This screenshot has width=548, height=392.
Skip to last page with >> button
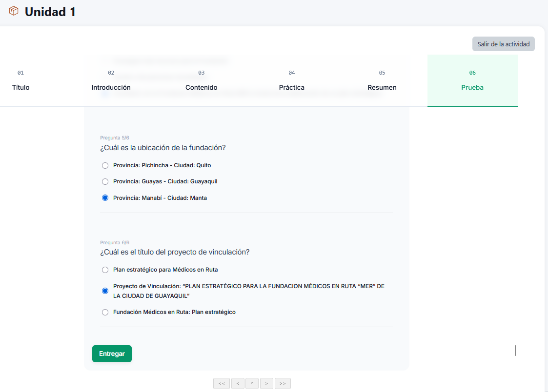(283, 384)
